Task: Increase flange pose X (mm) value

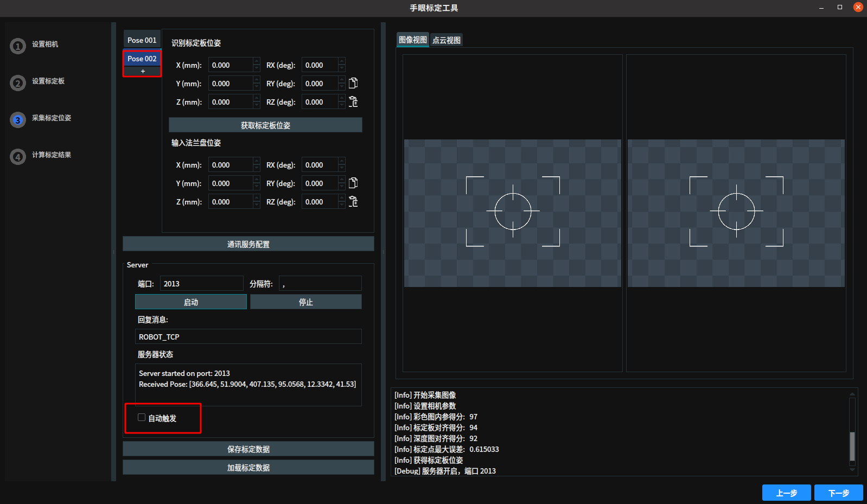Action: click(x=257, y=161)
